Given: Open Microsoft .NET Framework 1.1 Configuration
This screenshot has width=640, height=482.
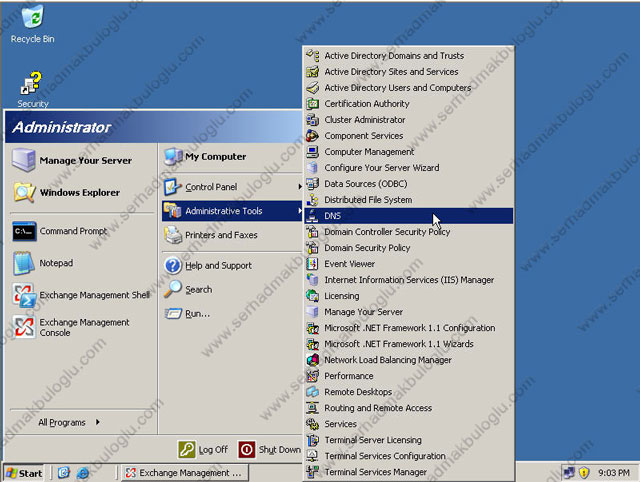Looking at the screenshot, I should (409, 328).
